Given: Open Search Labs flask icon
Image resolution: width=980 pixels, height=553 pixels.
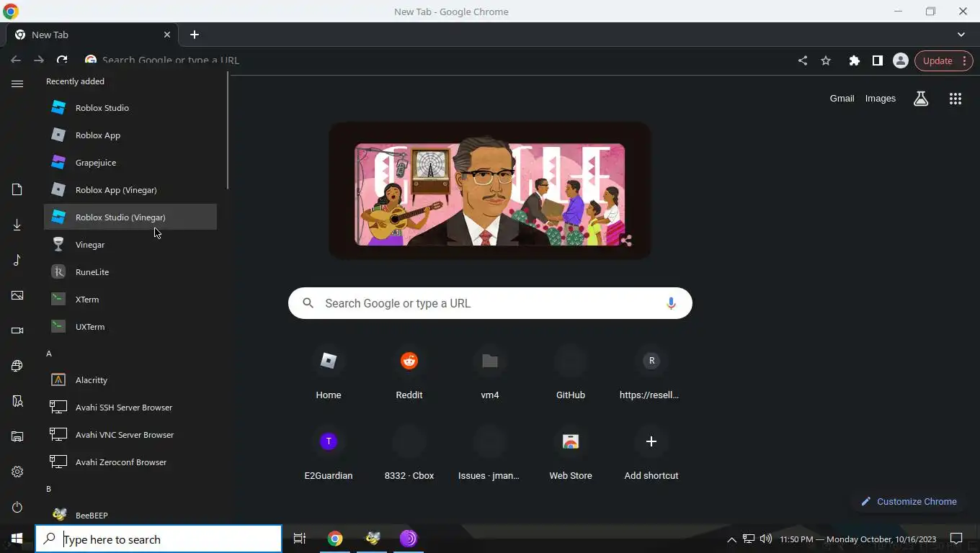Looking at the screenshot, I should pos(921,99).
